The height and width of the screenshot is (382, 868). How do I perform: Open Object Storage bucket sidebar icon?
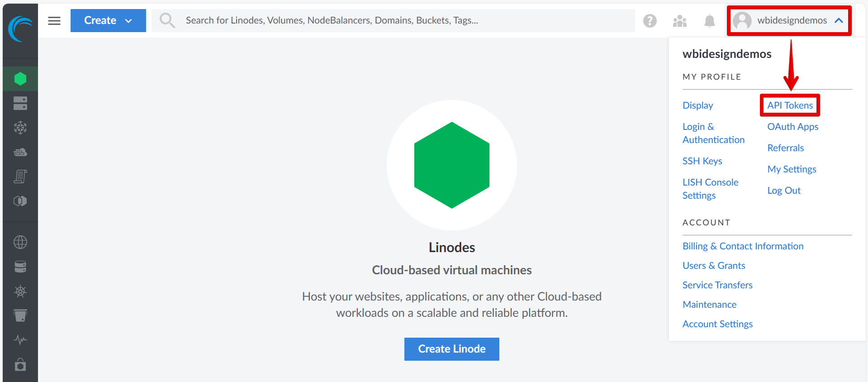[x=20, y=315]
